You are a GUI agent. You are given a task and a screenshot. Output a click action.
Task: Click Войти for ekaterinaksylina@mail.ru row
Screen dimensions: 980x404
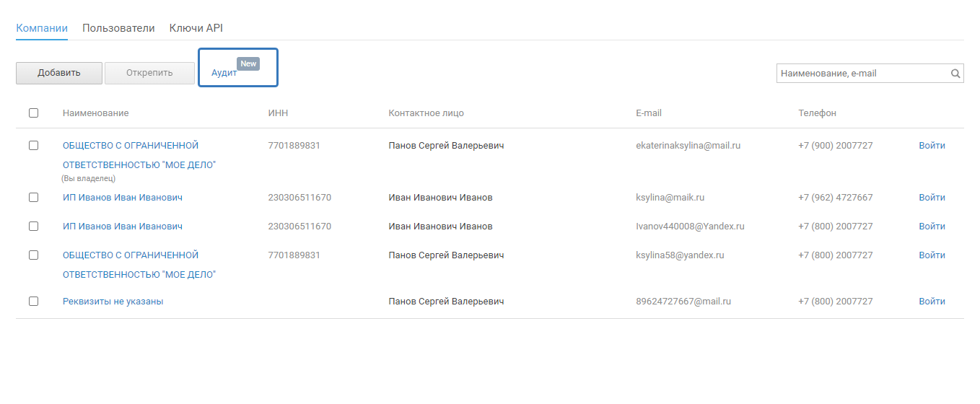coord(932,146)
